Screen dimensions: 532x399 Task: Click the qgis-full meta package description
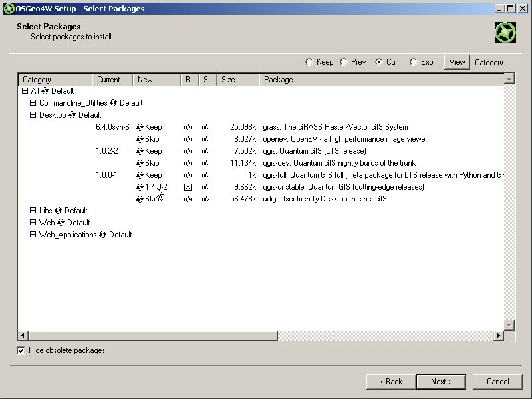pos(383,175)
